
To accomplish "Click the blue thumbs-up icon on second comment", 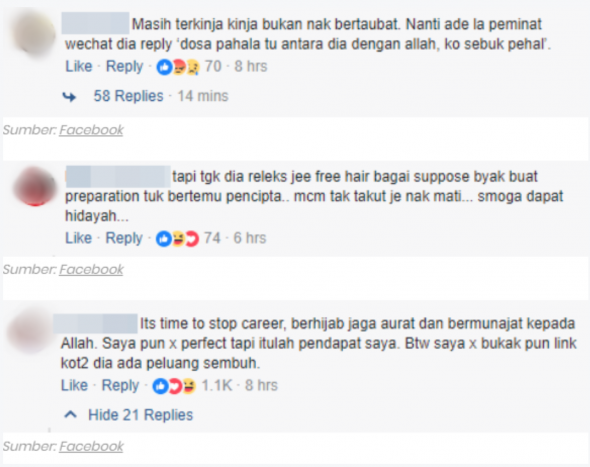I will [164, 239].
